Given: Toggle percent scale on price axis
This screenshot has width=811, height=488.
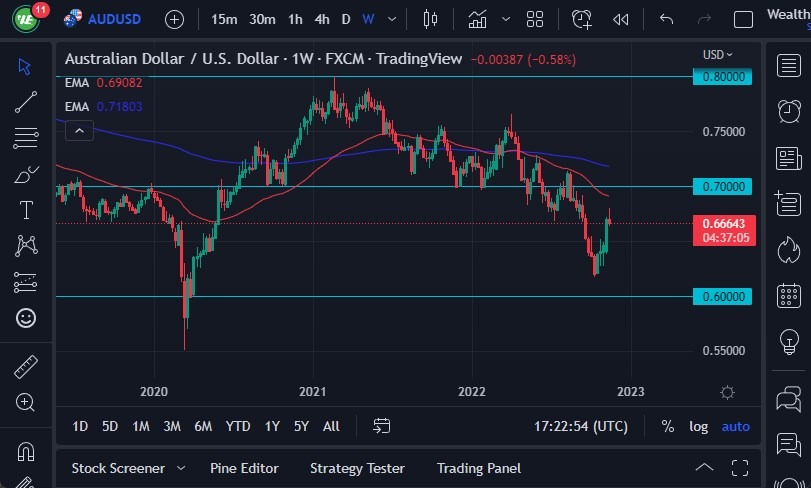Looking at the screenshot, I should [667, 426].
